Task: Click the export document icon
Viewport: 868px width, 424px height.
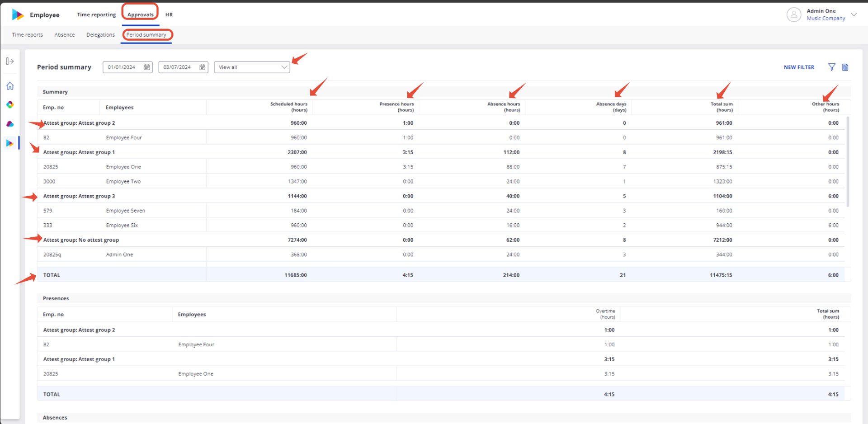Action: click(845, 67)
